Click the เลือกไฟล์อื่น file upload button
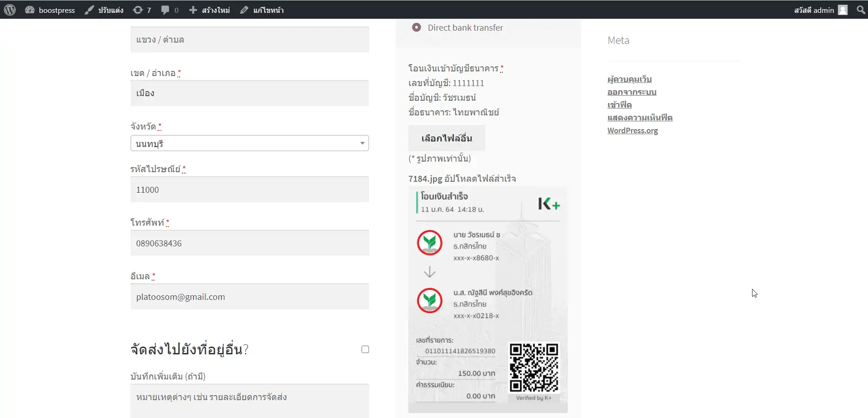Image resolution: width=868 pixels, height=418 pixels. (x=446, y=138)
